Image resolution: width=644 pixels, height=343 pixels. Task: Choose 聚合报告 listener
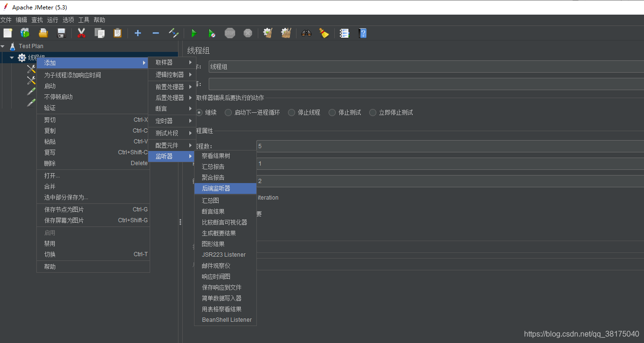(x=225, y=177)
